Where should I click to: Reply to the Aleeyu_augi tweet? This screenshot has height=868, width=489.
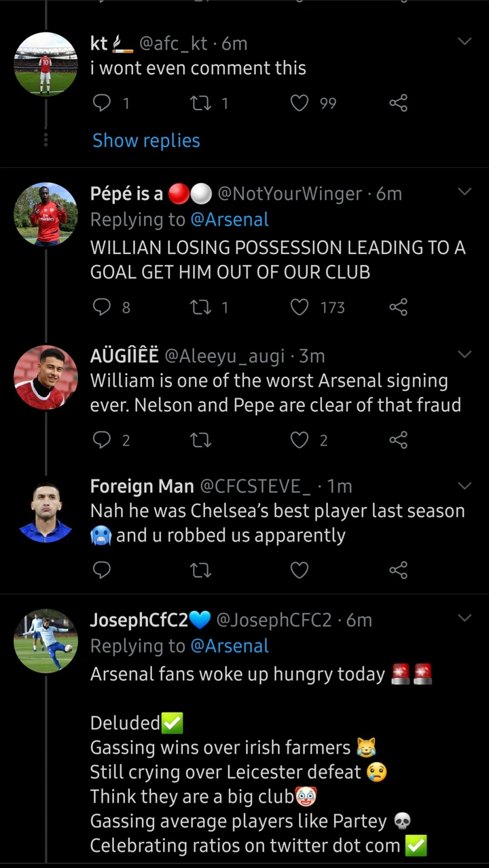[101, 440]
